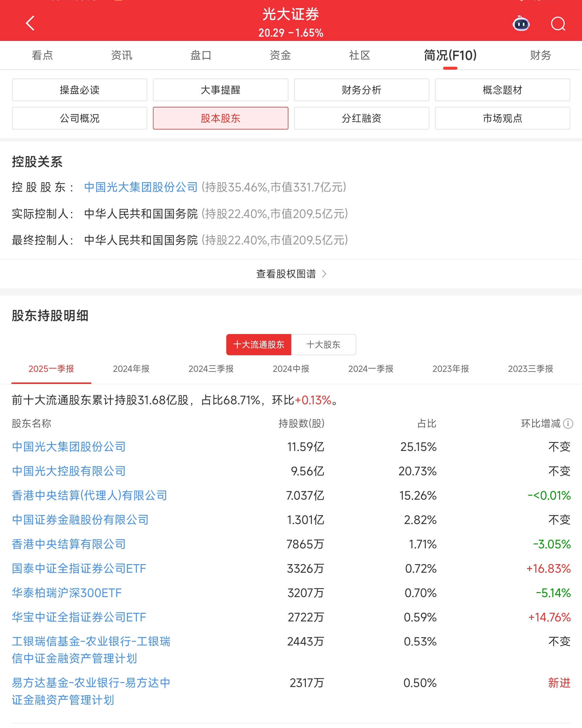Switch to the 看点 tab

(x=42, y=55)
